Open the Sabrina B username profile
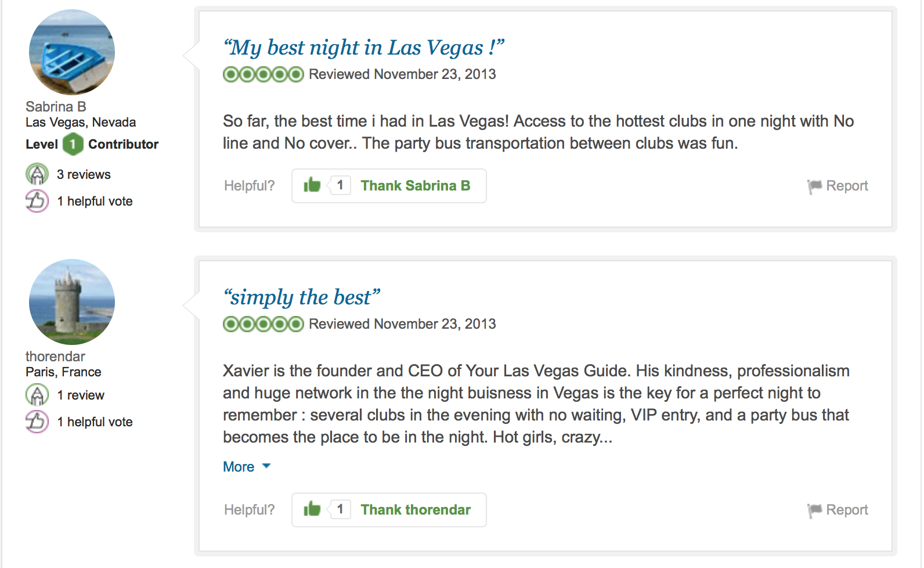The height and width of the screenshot is (568, 924). point(56,107)
